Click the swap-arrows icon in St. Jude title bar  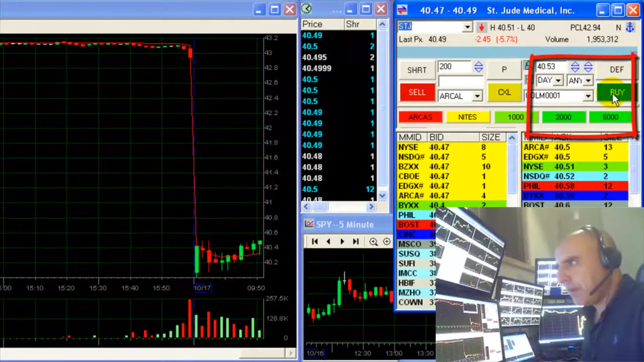click(402, 10)
